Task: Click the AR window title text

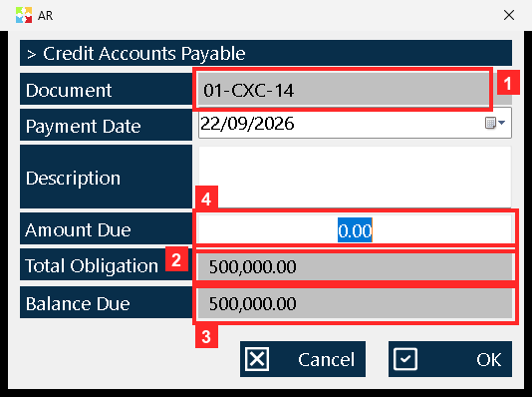Action: coord(46,16)
